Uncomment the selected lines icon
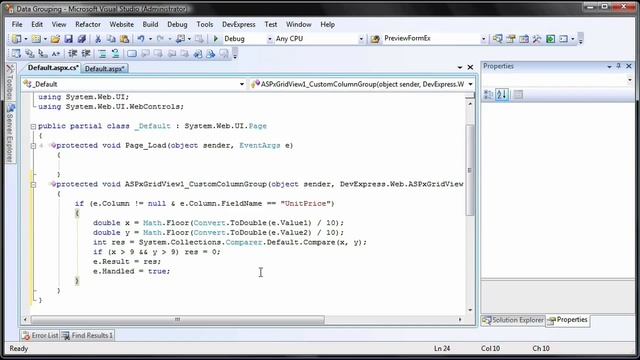 [116, 53]
